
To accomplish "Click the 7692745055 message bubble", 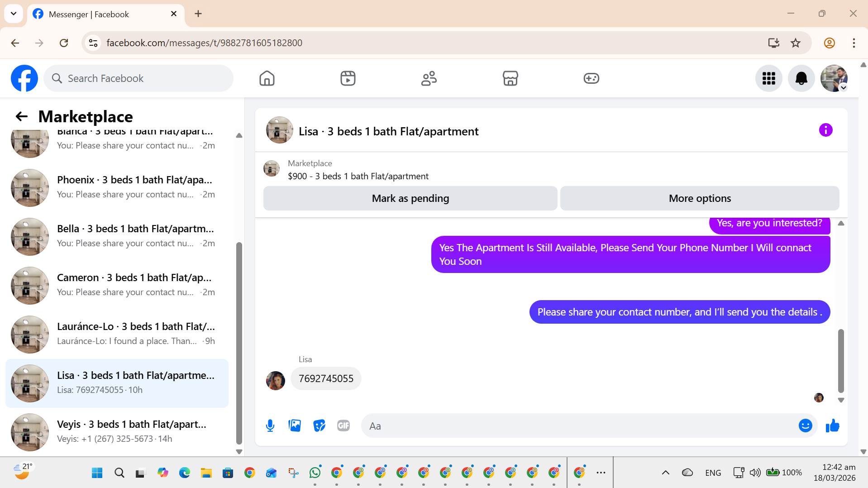I will click(x=326, y=378).
